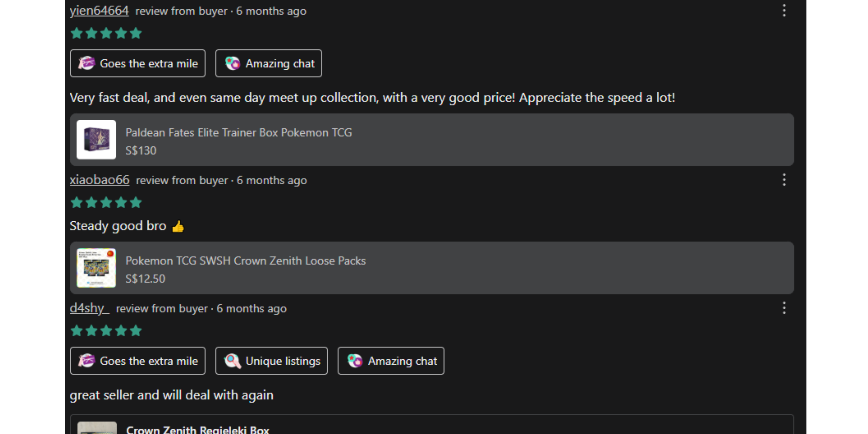
Task: Click the five-star rating on xiaobao66's review
Action: [106, 203]
